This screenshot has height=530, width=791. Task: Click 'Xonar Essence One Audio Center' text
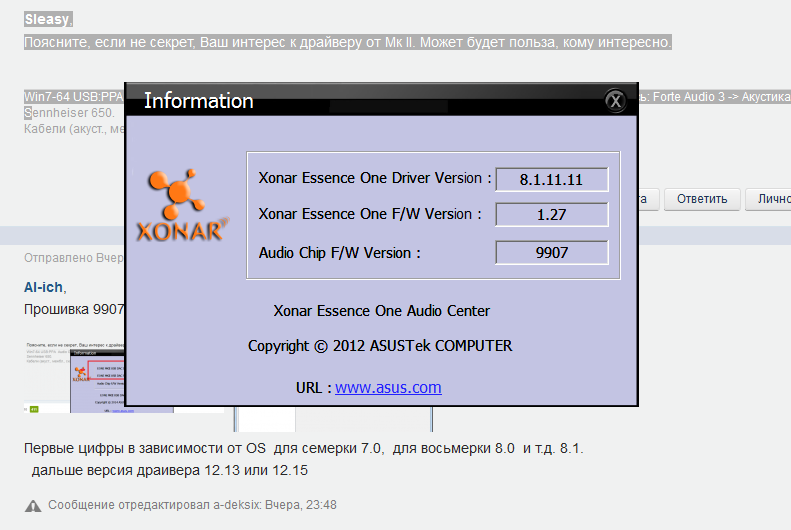click(381, 311)
